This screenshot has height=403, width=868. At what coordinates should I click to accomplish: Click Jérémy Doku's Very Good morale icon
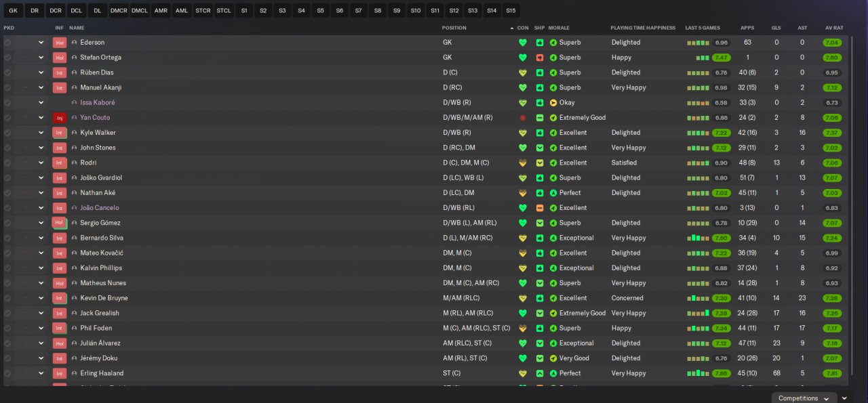553,358
